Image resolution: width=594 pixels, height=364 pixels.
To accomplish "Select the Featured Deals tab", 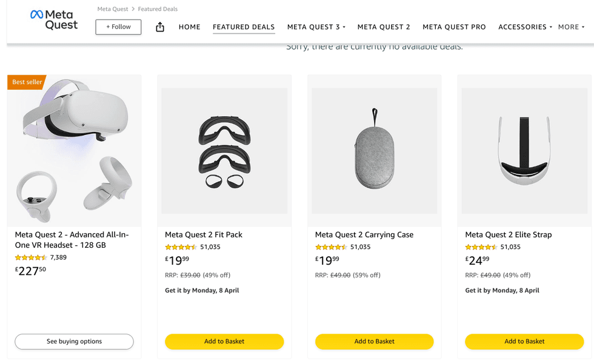I will point(244,27).
